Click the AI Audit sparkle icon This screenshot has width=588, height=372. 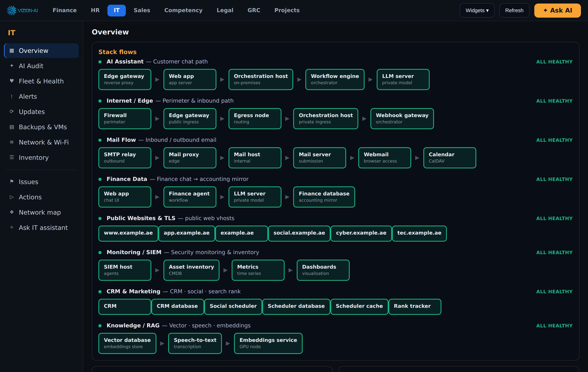(x=12, y=66)
